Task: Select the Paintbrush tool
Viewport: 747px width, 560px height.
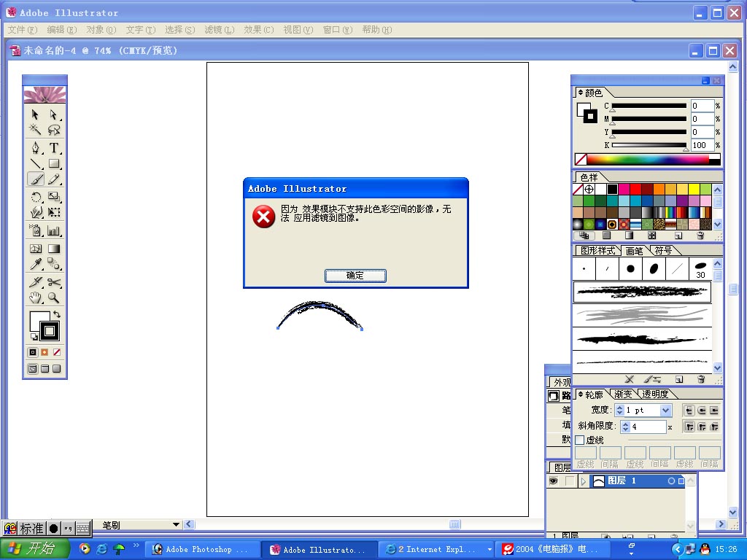Action: [35, 179]
